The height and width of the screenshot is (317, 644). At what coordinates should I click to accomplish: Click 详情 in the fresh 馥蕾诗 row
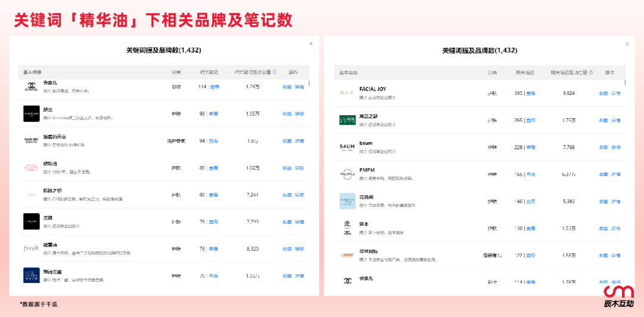[x=299, y=248]
